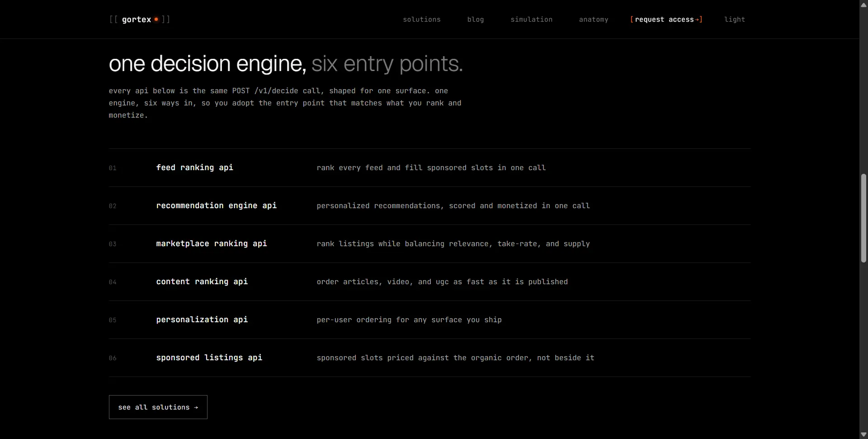
Task: Go to the blog page
Action: (475, 19)
